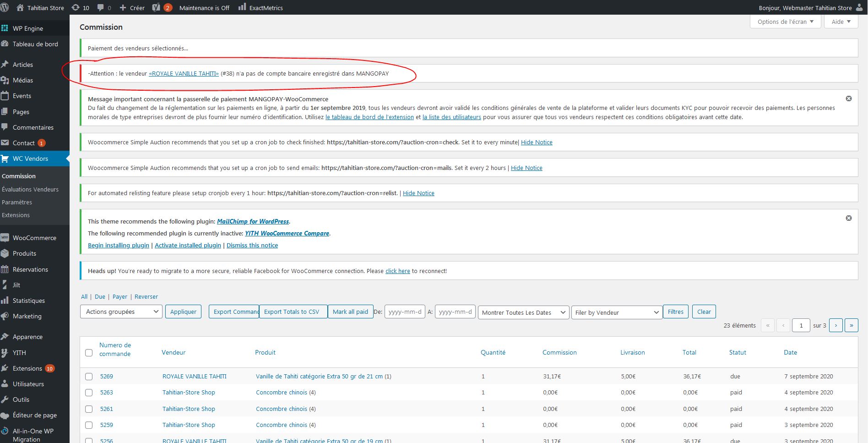Open the Extensions plug icon
The height and width of the screenshot is (443, 868).
[x=5, y=368]
